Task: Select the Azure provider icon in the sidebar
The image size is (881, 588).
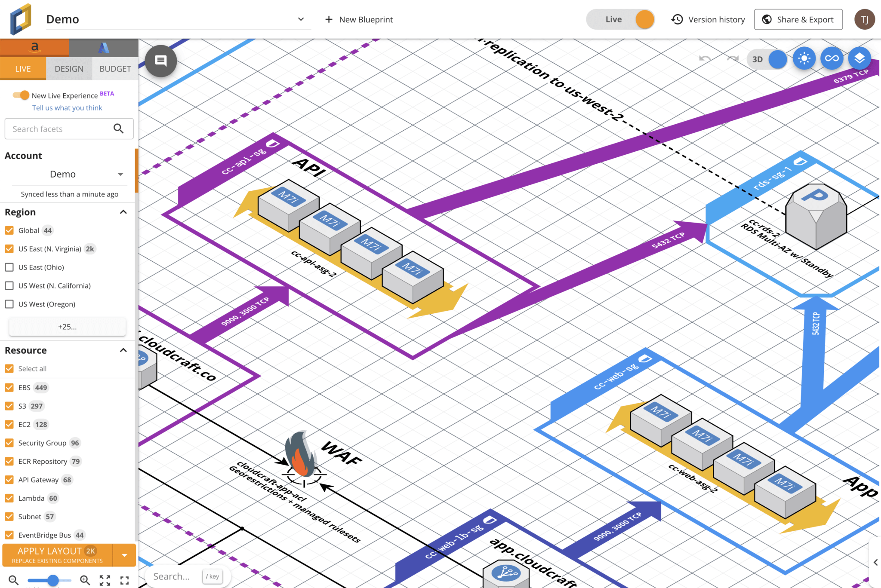Action: (x=103, y=47)
